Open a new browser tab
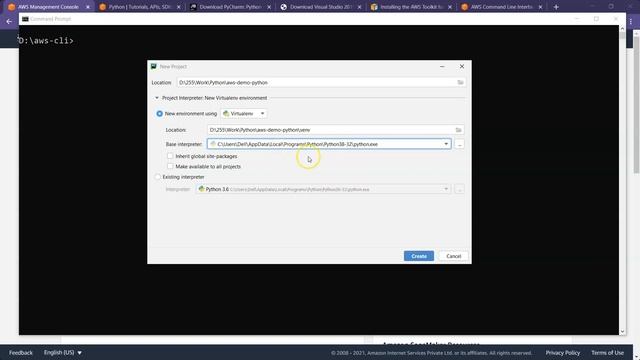This screenshot has width=640, height=360. (x=556, y=7)
